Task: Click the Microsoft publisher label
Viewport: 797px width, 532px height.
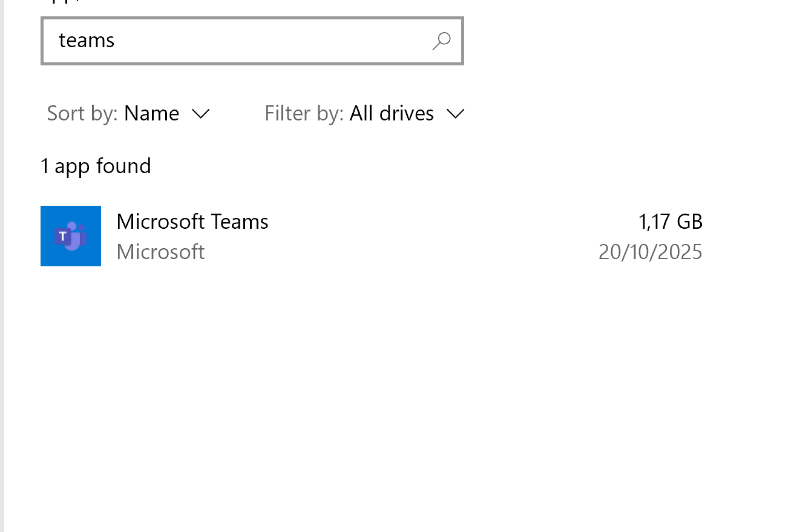Action: tap(160, 252)
